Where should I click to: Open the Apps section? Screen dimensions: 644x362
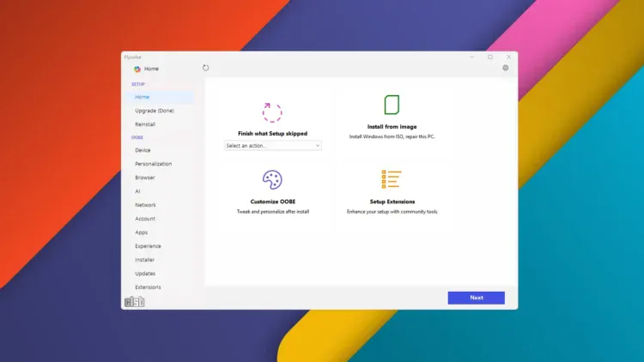[142, 232]
